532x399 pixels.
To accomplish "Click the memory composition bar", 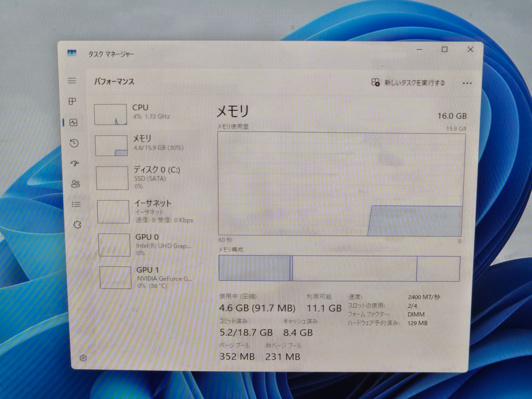I will [339, 268].
